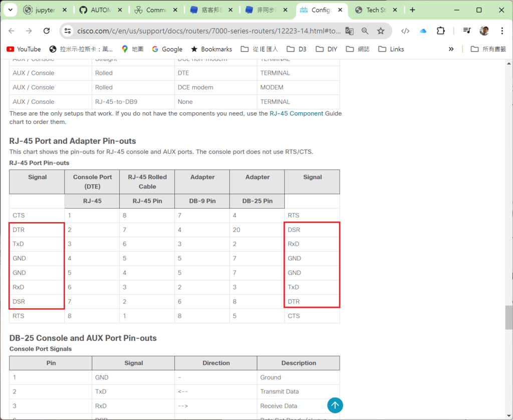Switch to the Commu tab
Screen dimensions: 513x420
pos(156,10)
